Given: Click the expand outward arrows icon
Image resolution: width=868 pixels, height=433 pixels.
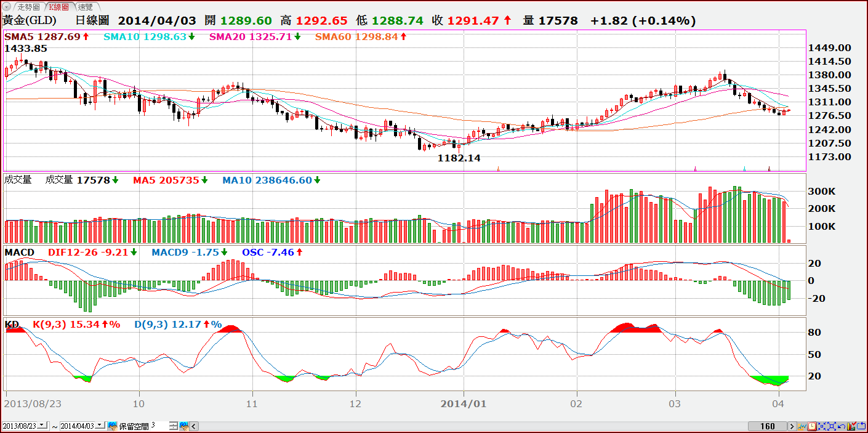Looking at the screenshot, I should [x=832, y=426].
